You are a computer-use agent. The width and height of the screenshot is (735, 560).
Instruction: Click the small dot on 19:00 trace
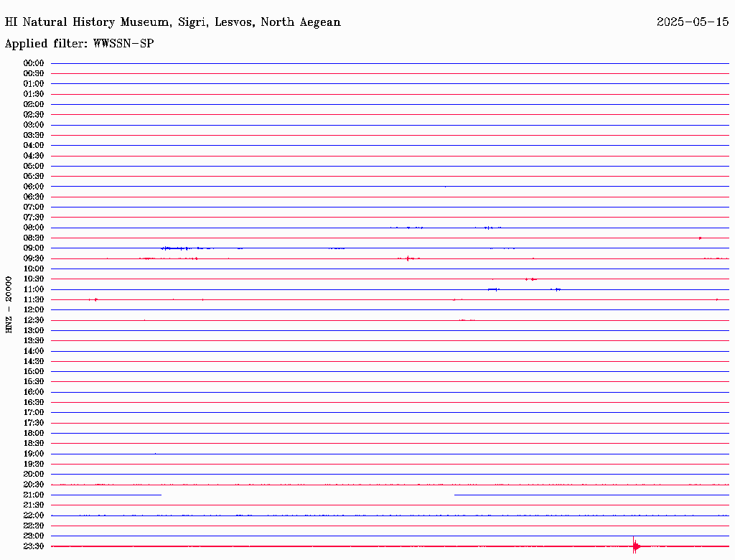155,454
